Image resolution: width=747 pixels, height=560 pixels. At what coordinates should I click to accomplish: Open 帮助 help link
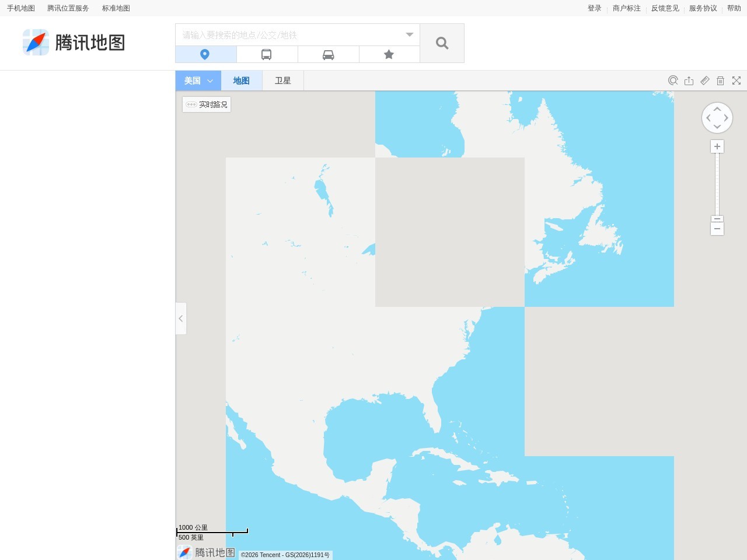click(734, 8)
